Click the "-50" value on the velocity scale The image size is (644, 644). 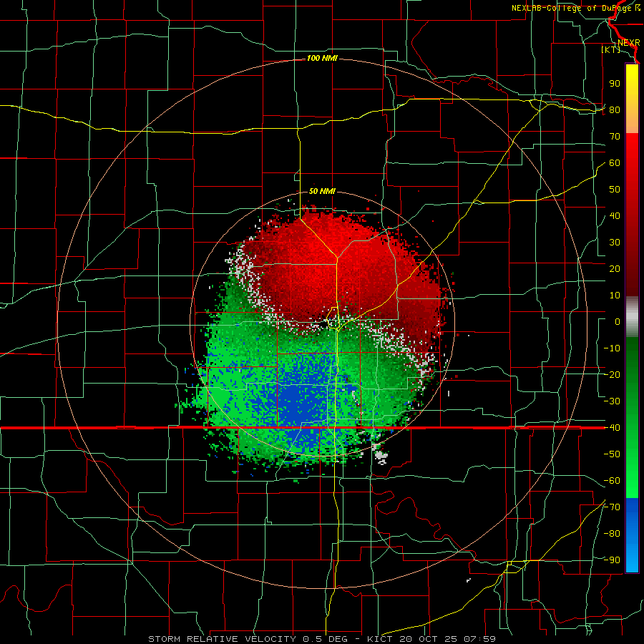click(x=612, y=454)
